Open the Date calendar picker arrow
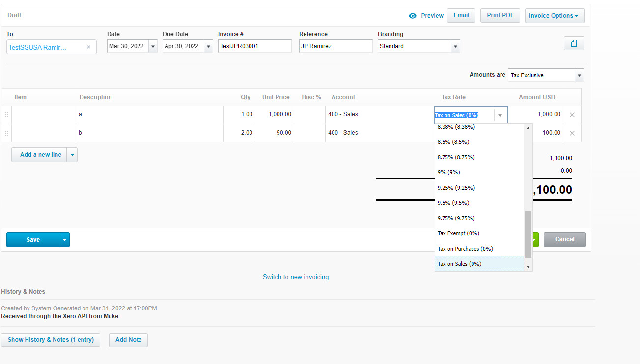 153,46
